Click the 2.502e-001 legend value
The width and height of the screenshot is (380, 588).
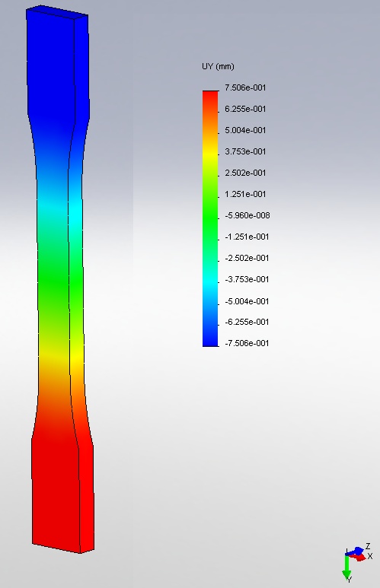click(245, 173)
